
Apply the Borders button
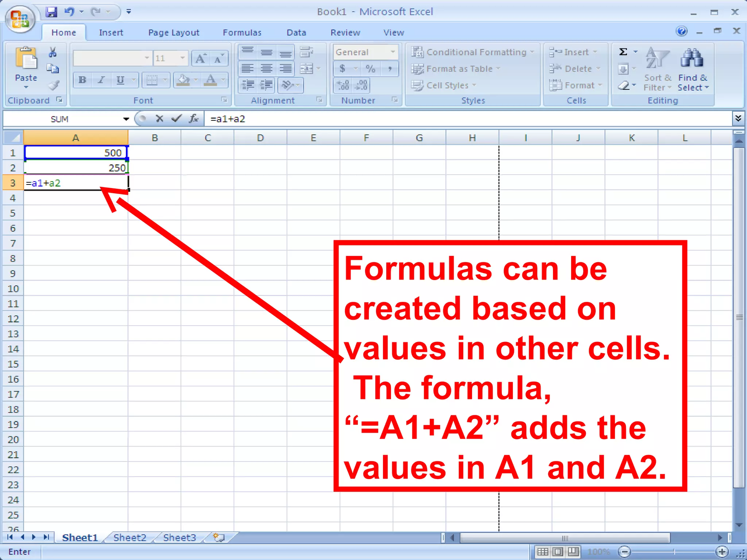pyautogui.click(x=152, y=80)
